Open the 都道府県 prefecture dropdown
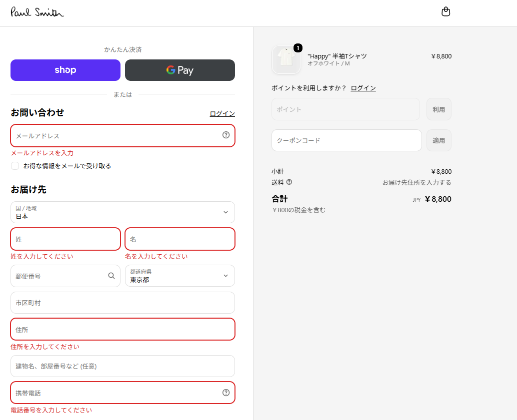The width and height of the screenshot is (517, 420). pos(179,276)
